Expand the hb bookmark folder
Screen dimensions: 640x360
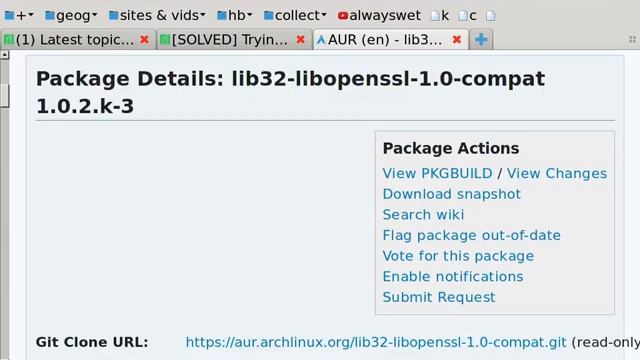click(x=235, y=16)
